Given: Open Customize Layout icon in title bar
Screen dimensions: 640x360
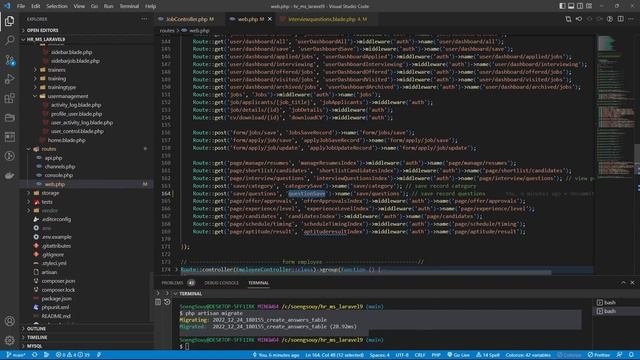Looking at the screenshot, I should (589, 6).
